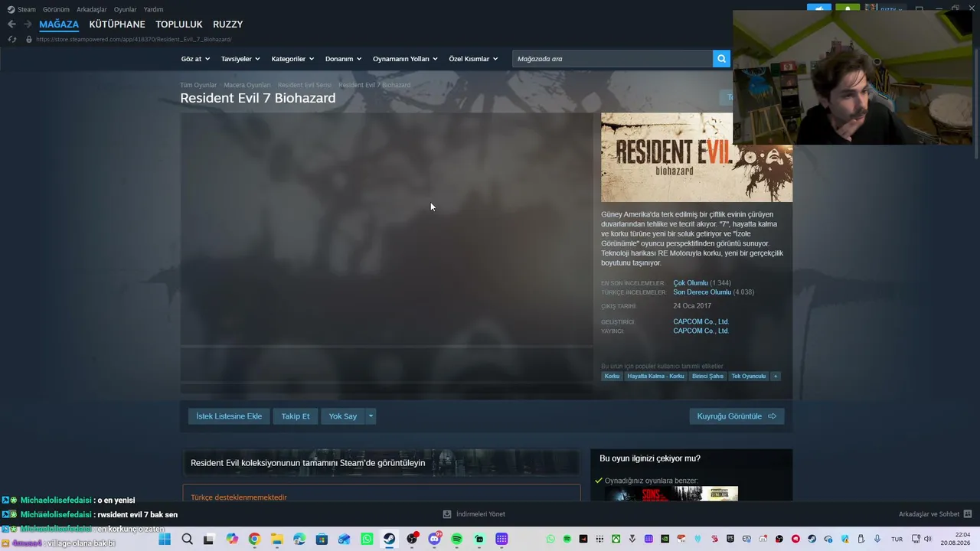Click the İstek Listesine Ekle button

click(x=229, y=416)
